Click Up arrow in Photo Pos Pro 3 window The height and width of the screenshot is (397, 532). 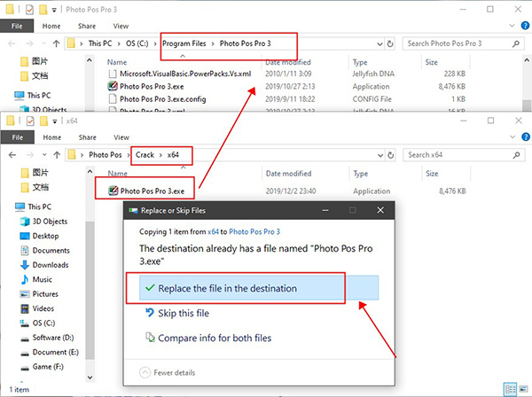[57, 43]
